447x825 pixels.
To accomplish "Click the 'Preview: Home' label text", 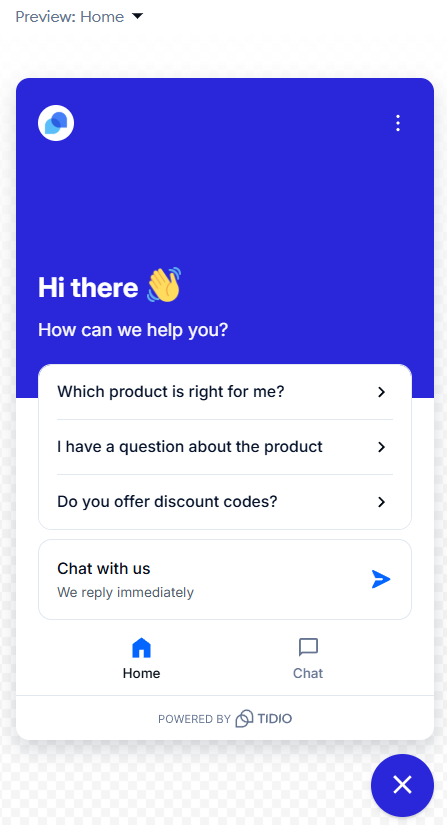I will point(69,17).
